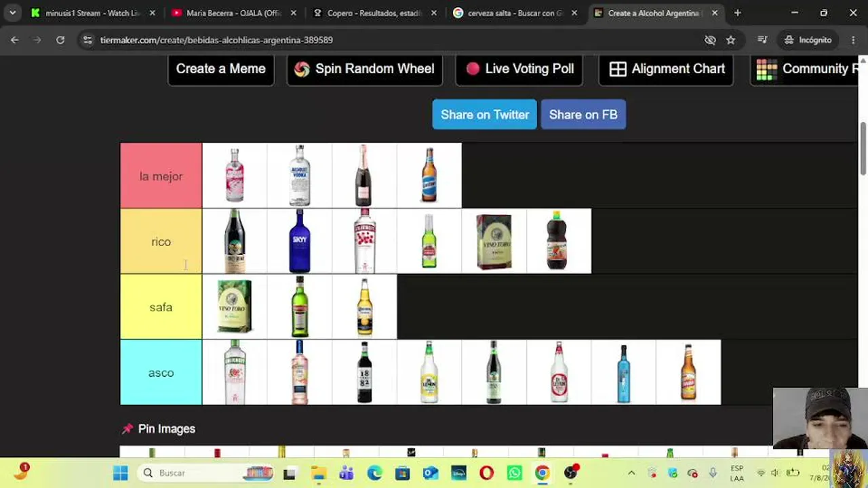Select the dark Fernet bottle in rico

coord(235,241)
